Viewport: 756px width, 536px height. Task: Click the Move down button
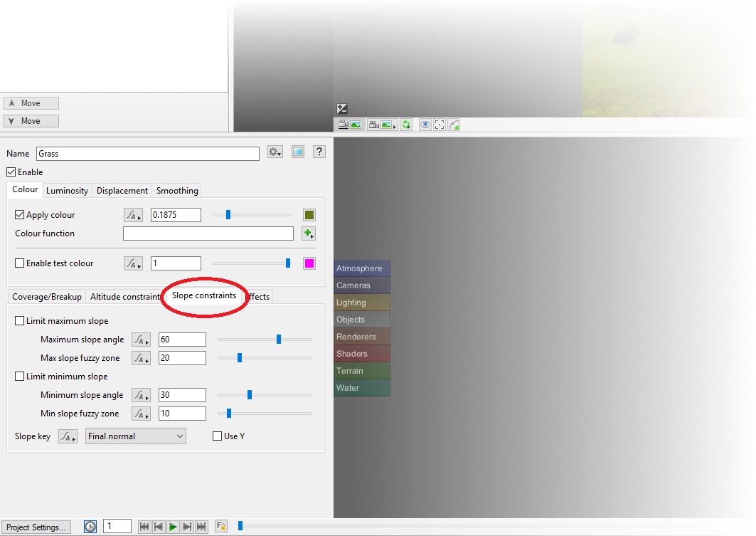tap(31, 121)
